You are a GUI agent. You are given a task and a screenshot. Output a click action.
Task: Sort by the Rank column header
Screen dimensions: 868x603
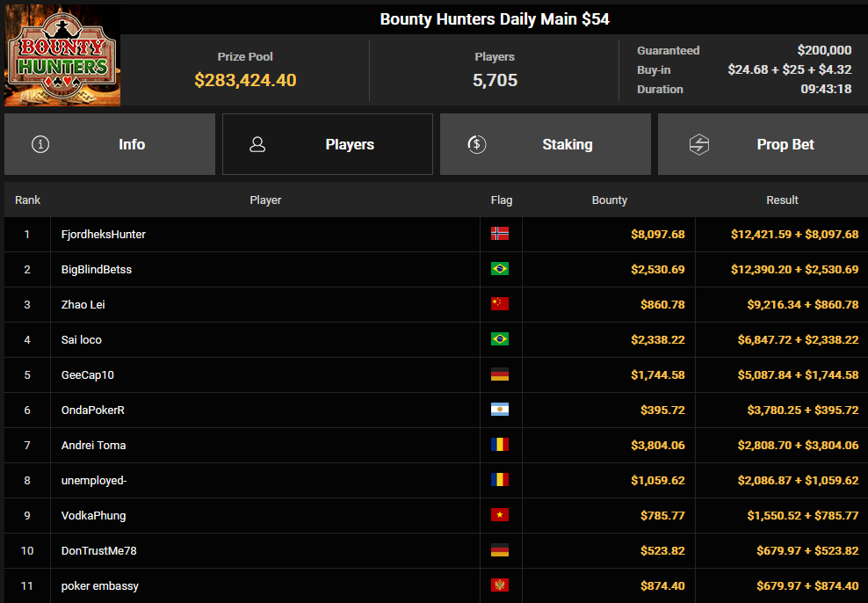pos(28,200)
